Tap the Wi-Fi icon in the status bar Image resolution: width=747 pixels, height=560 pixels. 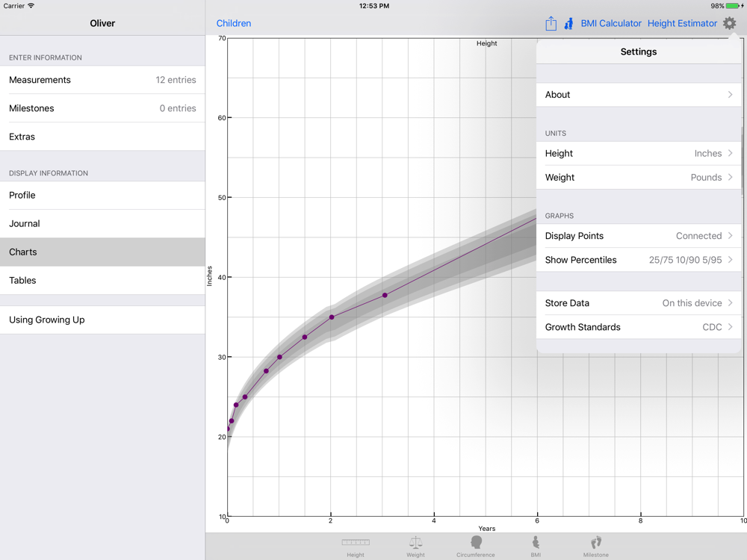point(31,6)
